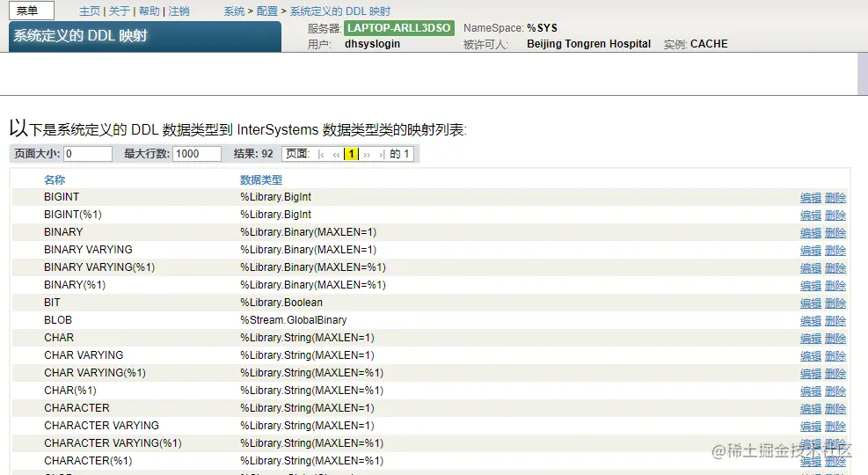The width and height of the screenshot is (868, 475).
Task: Delete the BIGINT row
Action: click(x=835, y=198)
